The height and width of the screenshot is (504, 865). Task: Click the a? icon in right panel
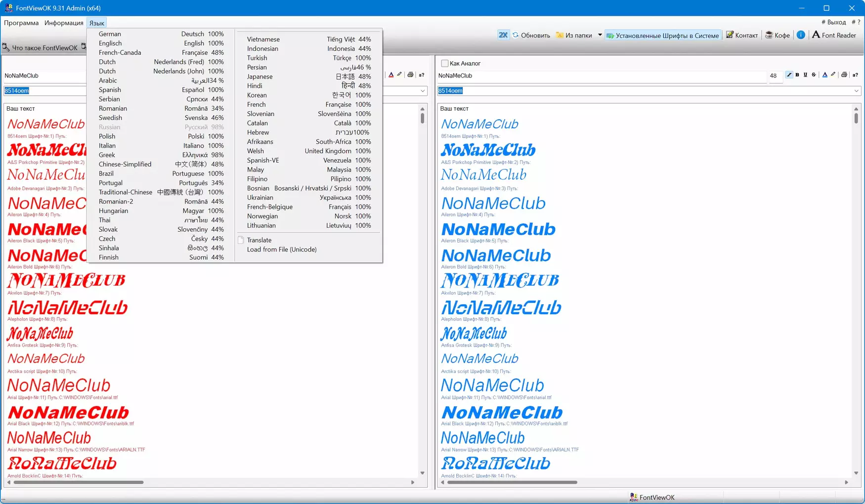point(855,75)
